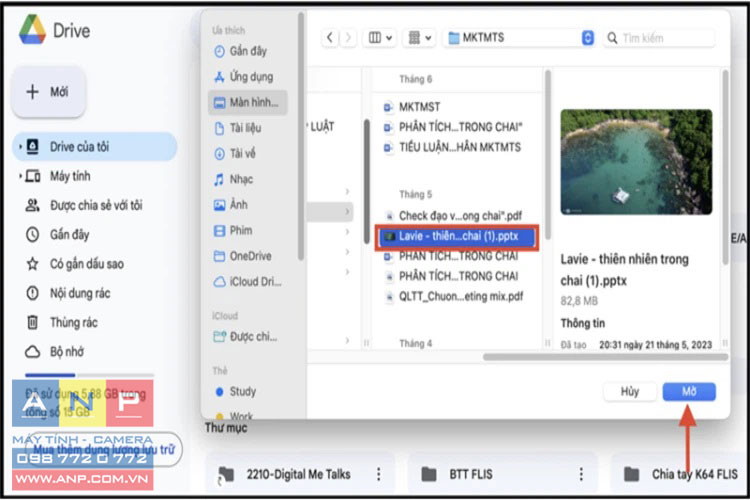Click the file list vertical scrollbar
Viewport: 750px width, 500px height.
click(548, 156)
